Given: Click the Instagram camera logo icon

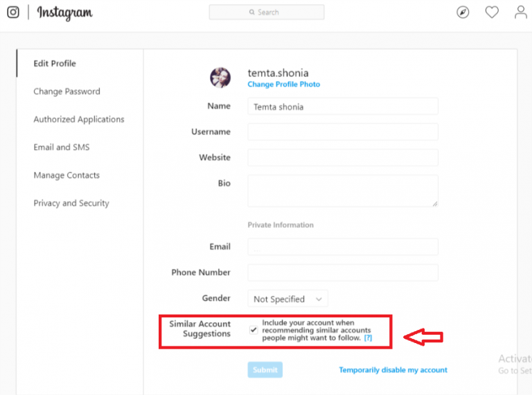Looking at the screenshot, I should pyautogui.click(x=13, y=12).
